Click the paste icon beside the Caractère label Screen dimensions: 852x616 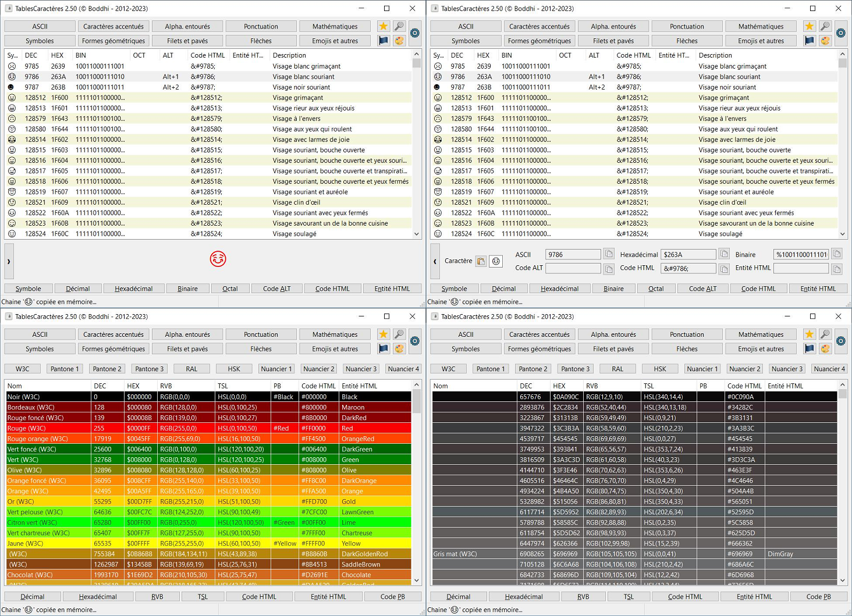481,261
